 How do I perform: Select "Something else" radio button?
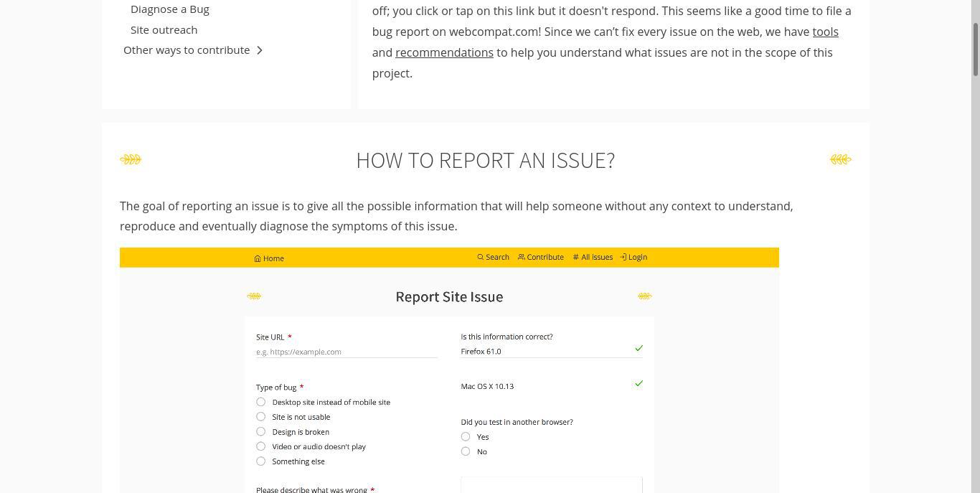pyautogui.click(x=261, y=461)
